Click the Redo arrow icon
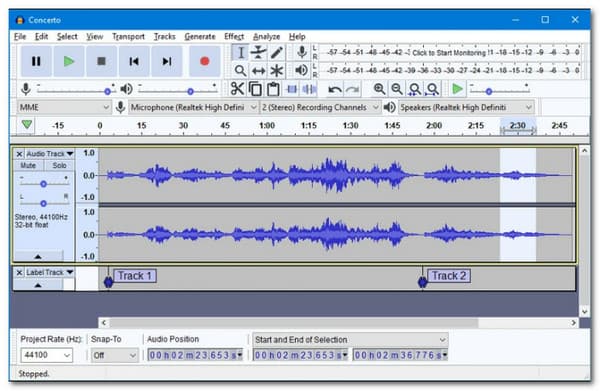600x391 pixels. 352,90
